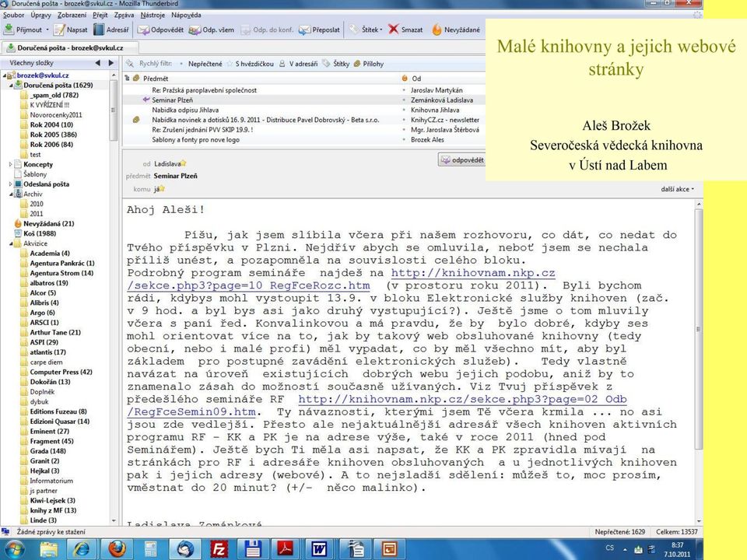Collapse the brozek@svkul.cz account

tap(5, 75)
